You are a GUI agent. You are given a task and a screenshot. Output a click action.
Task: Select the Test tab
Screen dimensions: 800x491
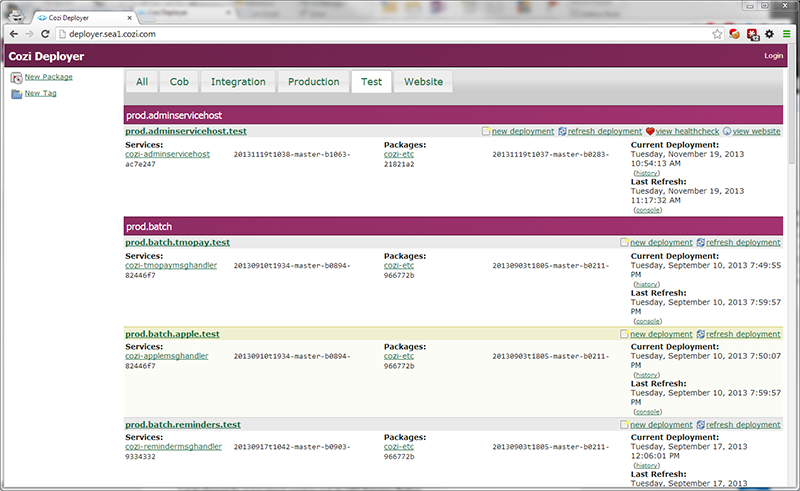[x=371, y=82]
